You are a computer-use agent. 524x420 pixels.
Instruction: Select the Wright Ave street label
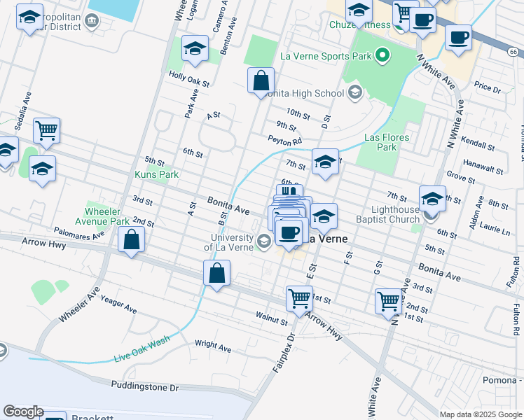(213, 346)
